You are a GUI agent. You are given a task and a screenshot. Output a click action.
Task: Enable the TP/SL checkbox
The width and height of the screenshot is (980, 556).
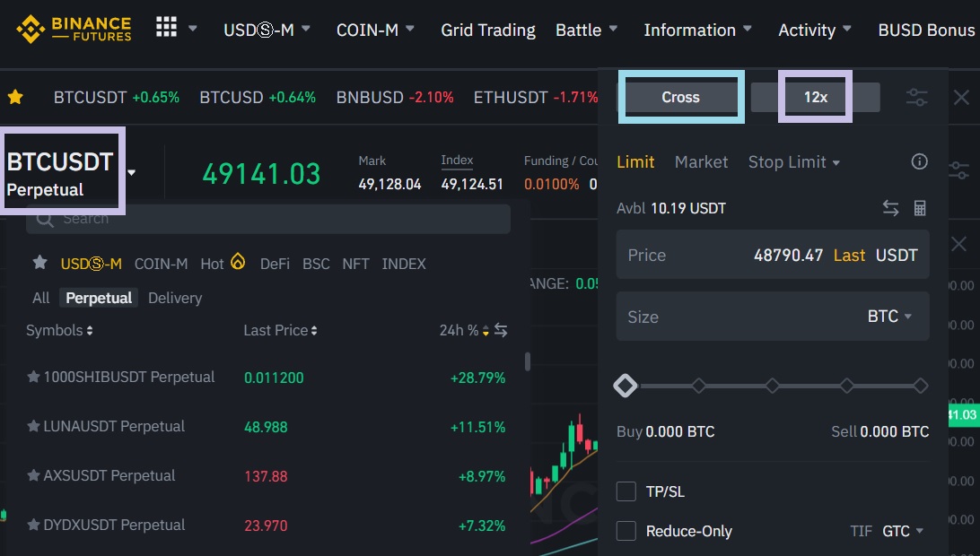pyautogui.click(x=626, y=491)
